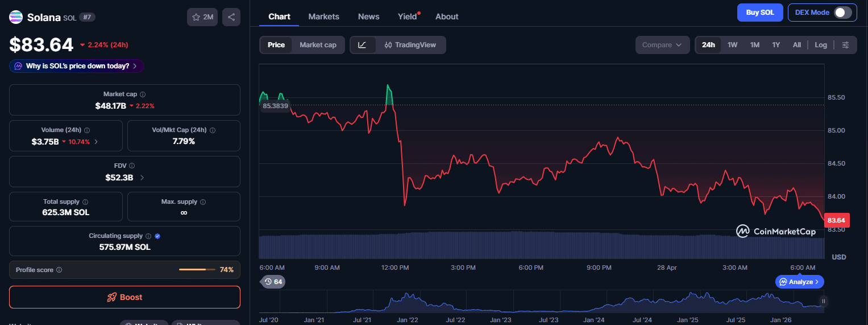Select the line chart icon
The image size is (868, 325).
pos(363,45)
